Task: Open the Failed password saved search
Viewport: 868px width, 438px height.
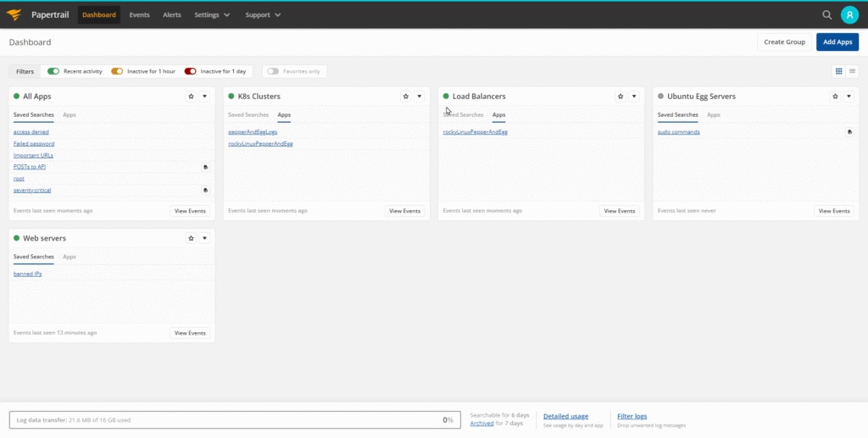Action: 34,144
